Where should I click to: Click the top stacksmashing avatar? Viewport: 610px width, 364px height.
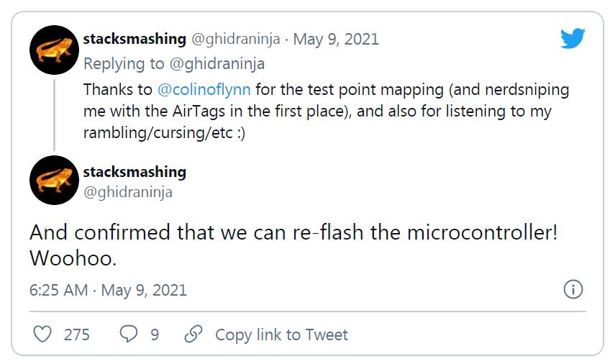54,50
